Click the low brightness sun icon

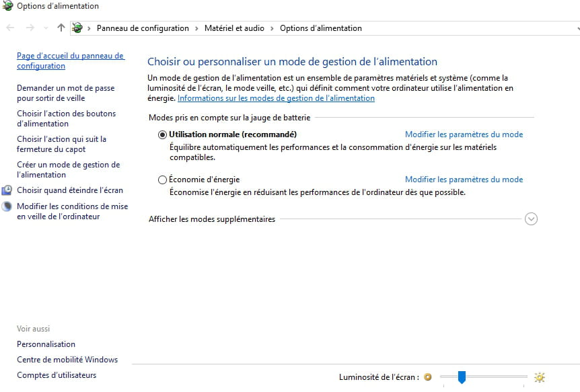(428, 377)
